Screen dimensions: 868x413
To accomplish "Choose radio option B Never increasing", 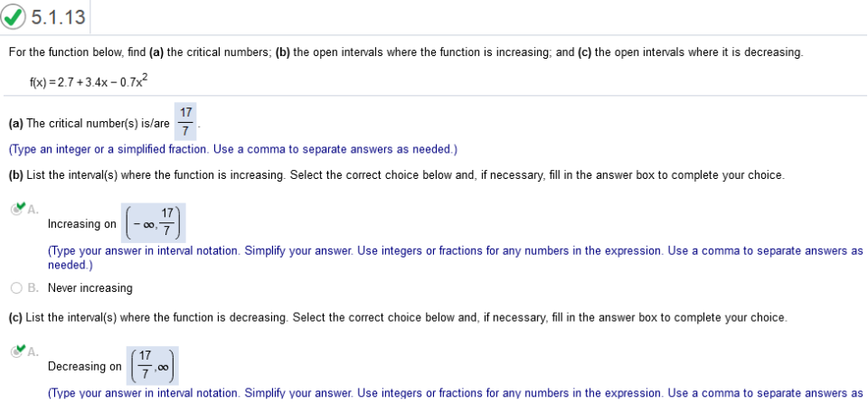I will click(16, 288).
